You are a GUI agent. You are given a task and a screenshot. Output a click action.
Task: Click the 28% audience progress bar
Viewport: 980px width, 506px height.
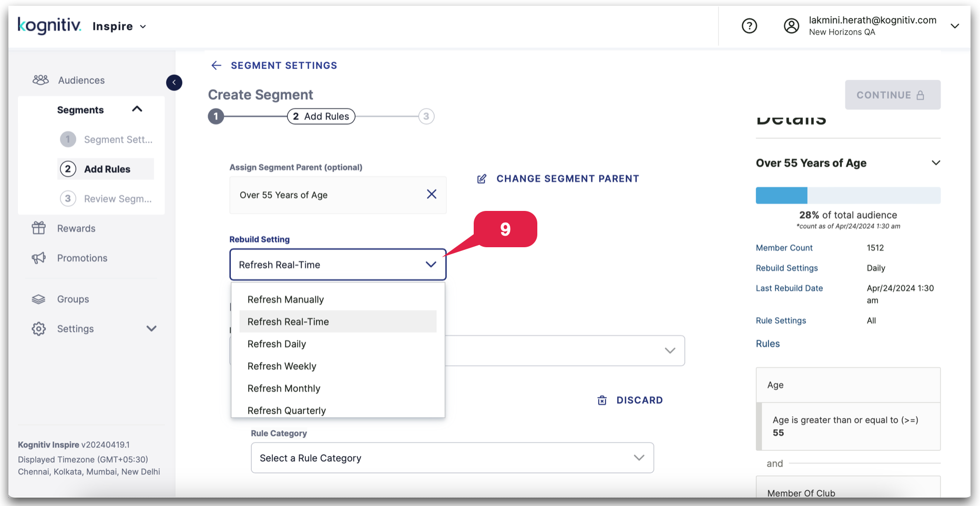(848, 195)
